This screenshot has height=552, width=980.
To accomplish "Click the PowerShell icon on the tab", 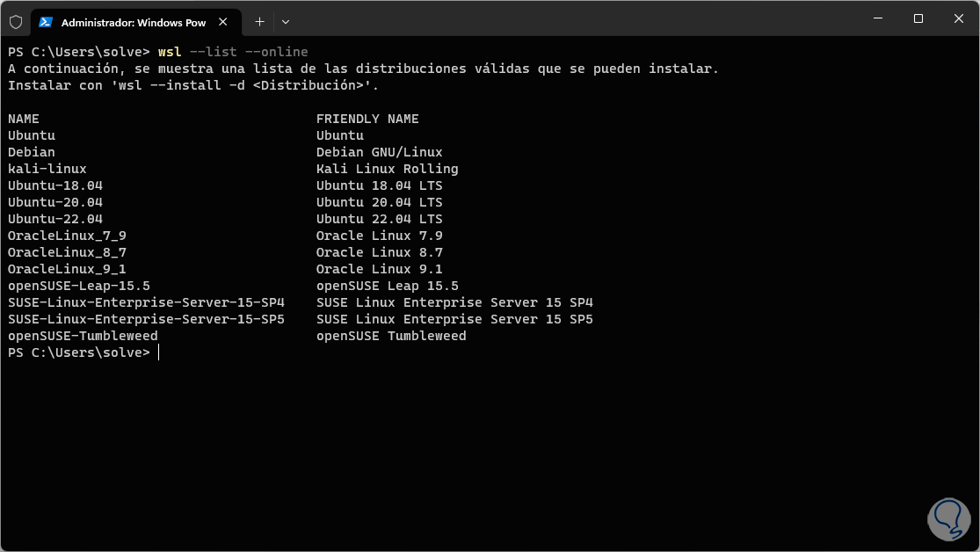I will coord(46,23).
